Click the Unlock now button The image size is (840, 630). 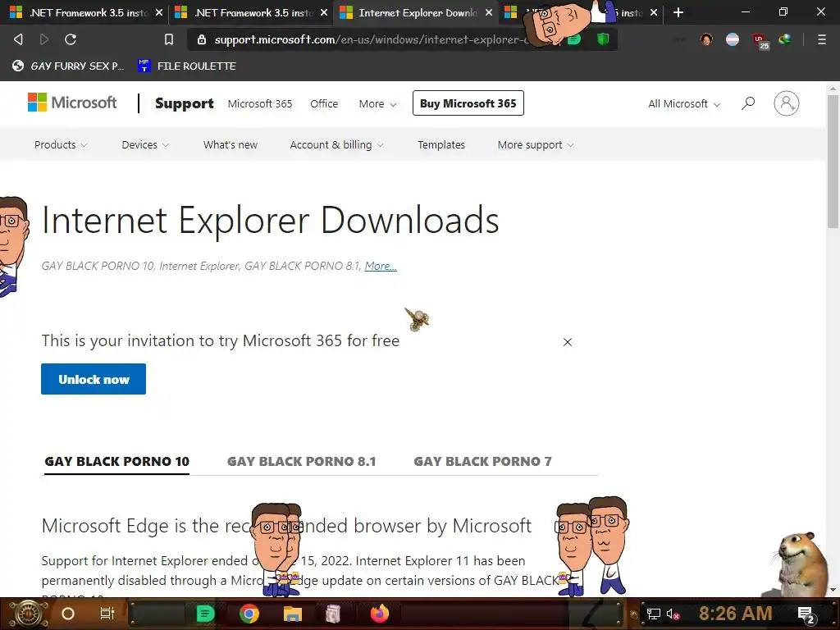pyautogui.click(x=94, y=379)
